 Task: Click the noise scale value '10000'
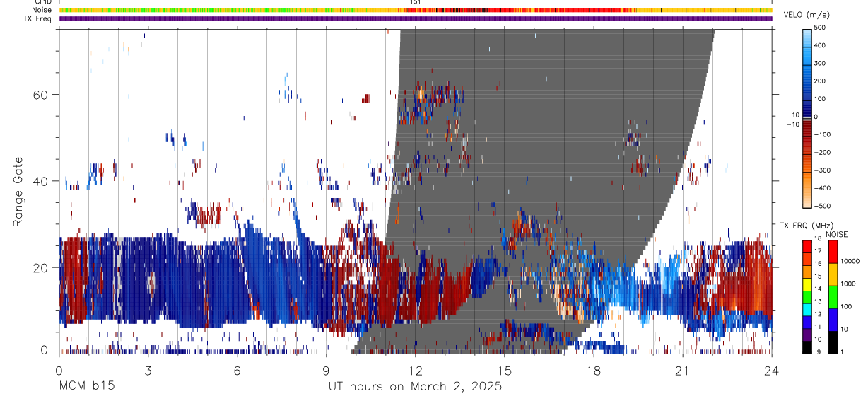(x=850, y=262)
